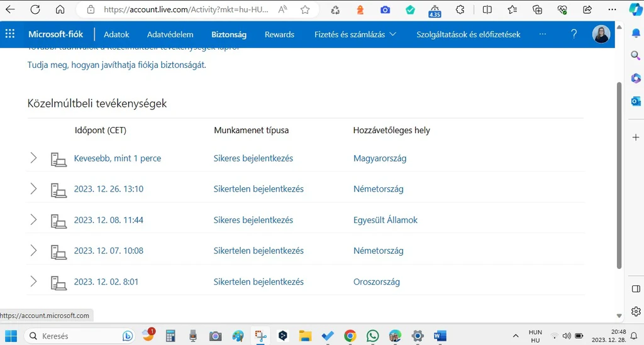Open the Microsoft apps launcher grid icon

tap(10, 35)
